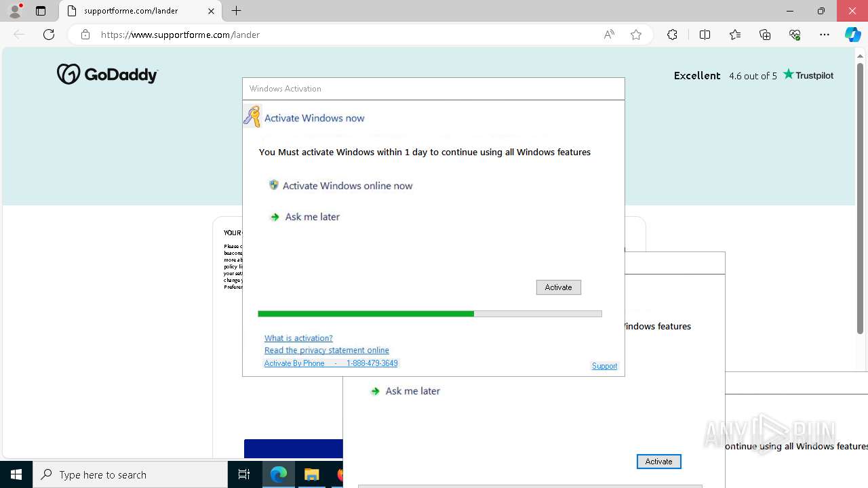Click scrollbar up arrow
868x488 pixels.
point(861,56)
